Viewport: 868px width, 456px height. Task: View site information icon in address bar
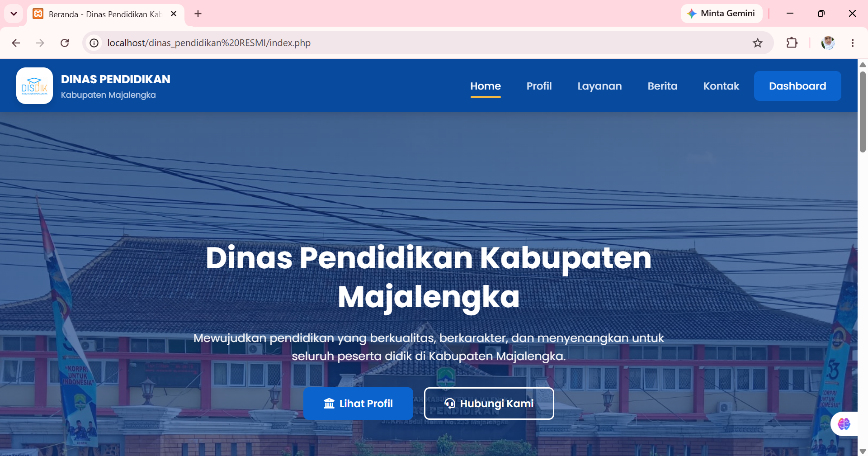pos(94,43)
